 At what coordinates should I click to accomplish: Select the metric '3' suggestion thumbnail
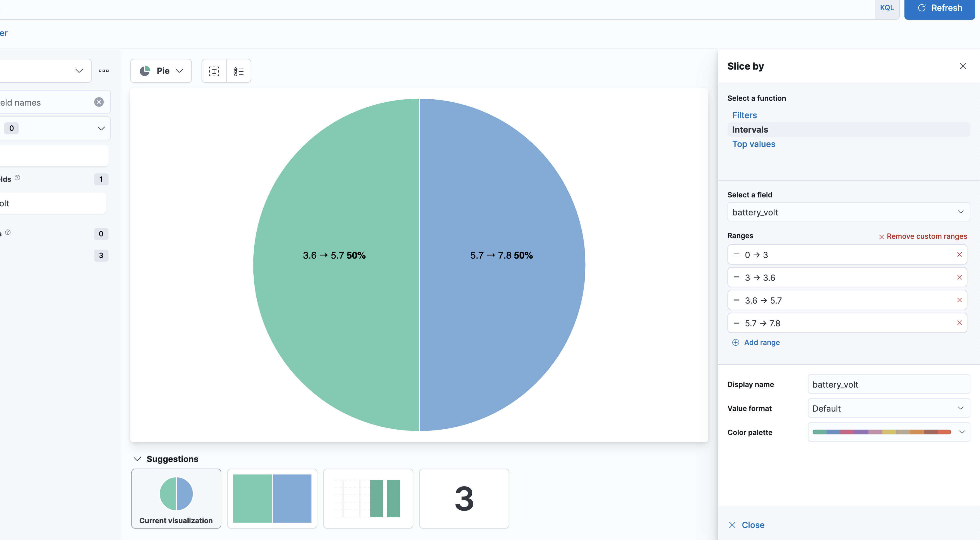464,499
